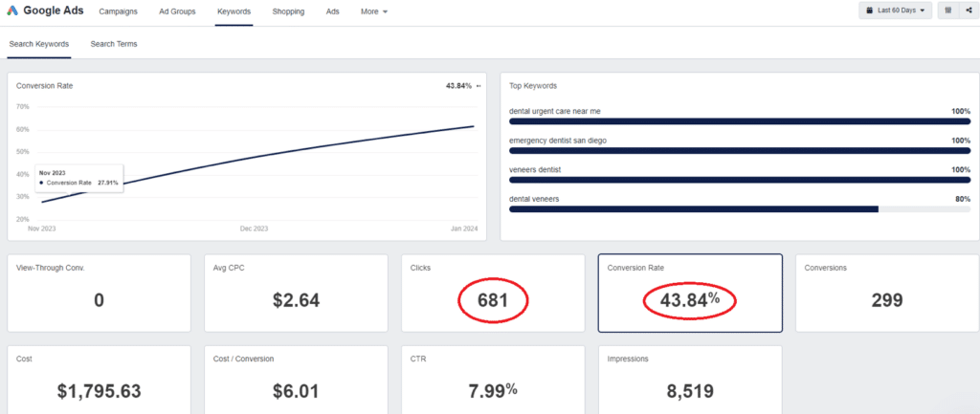
Task: Navigate to the Ads tab
Action: click(x=332, y=11)
